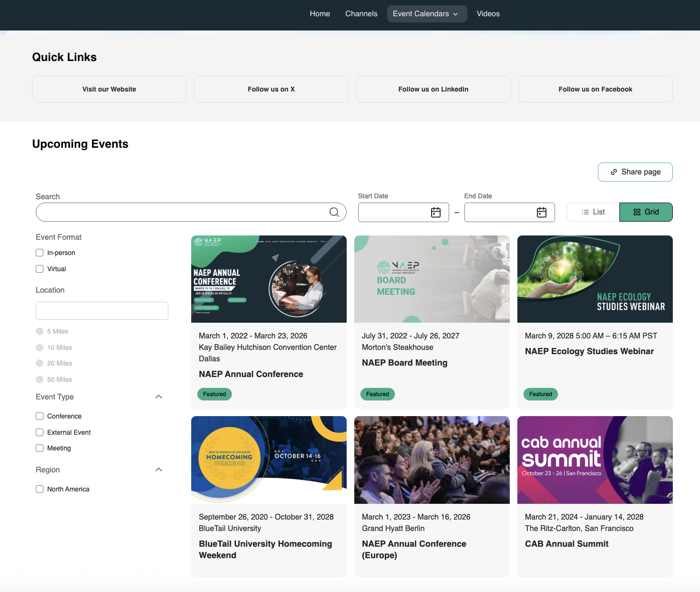The image size is (700, 592).
Task: Open the cab annual summit banner image
Action: 595,460
